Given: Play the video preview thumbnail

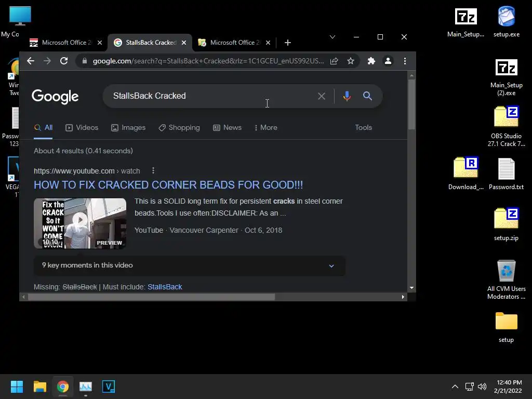Looking at the screenshot, I should 80,223.
